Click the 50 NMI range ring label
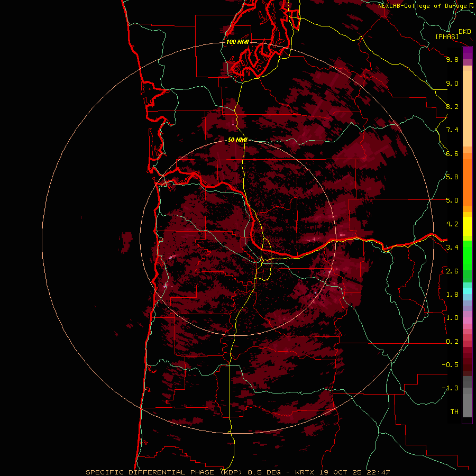The height and width of the screenshot is (476, 476). (237, 140)
